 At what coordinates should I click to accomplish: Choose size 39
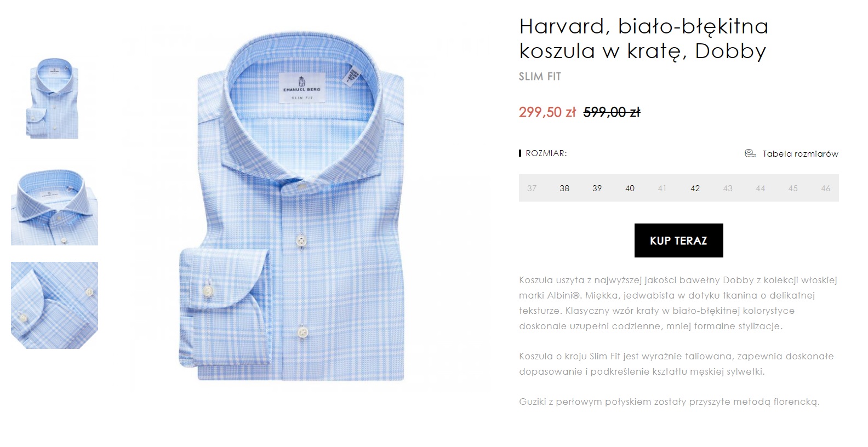[x=597, y=188]
